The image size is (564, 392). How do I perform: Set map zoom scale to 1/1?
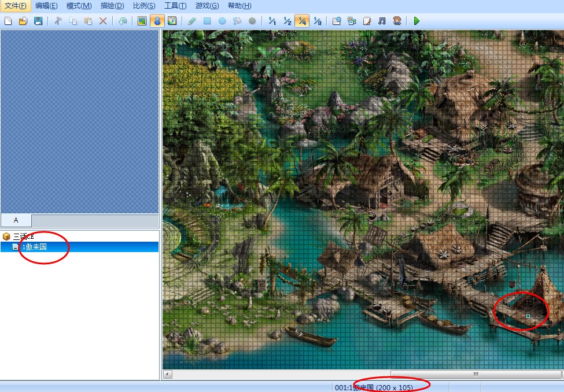[272, 21]
